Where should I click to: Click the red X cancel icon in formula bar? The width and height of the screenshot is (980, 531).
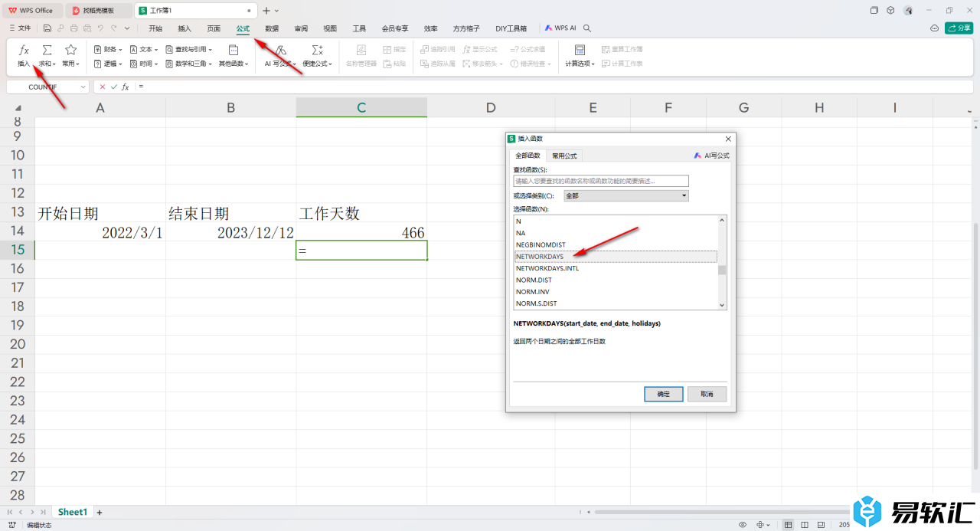[x=103, y=87]
